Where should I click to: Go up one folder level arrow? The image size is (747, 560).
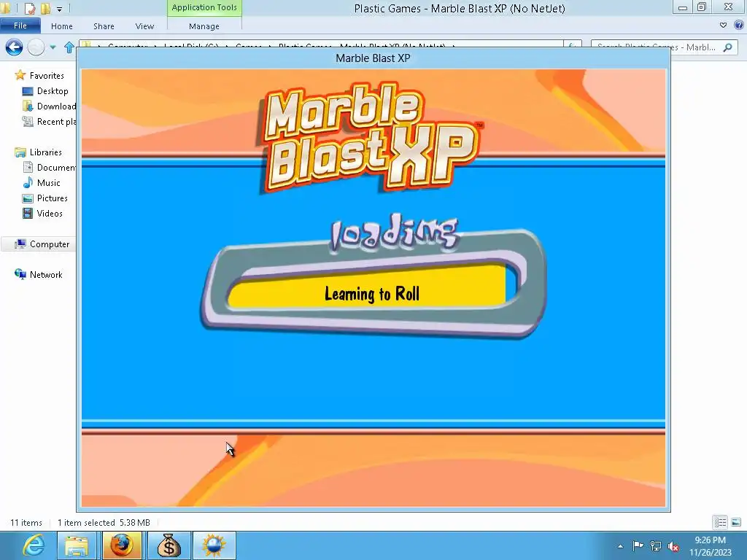69,47
